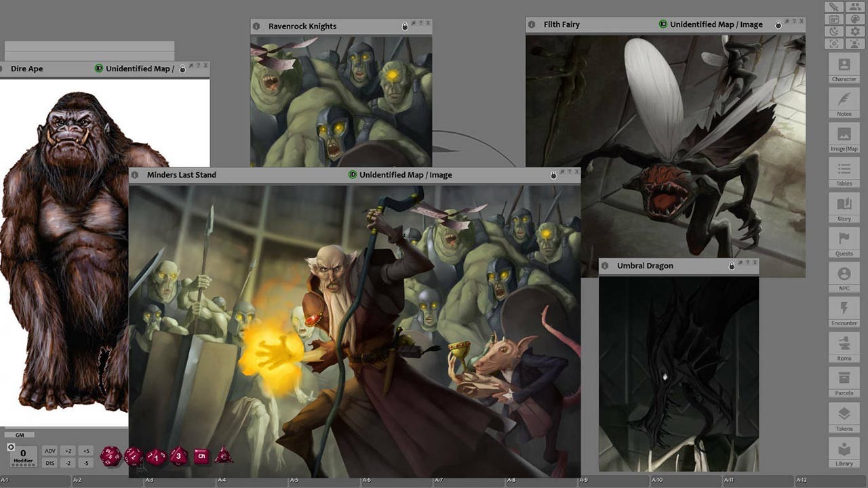Open the Notes sidebar button

(x=844, y=102)
